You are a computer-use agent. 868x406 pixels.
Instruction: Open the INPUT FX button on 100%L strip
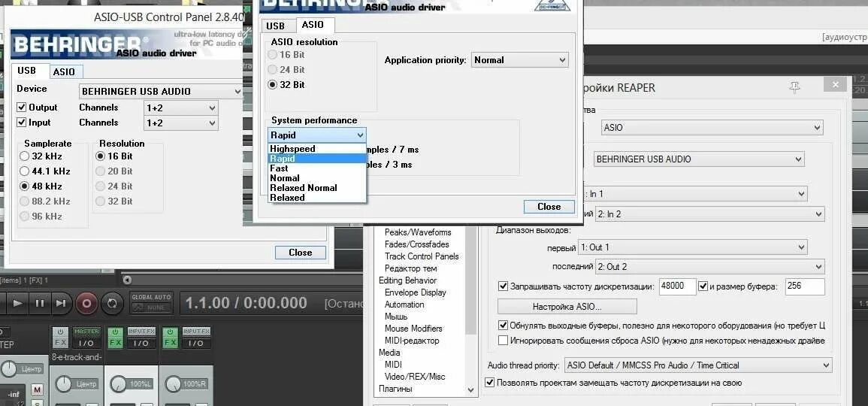click(141, 332)
